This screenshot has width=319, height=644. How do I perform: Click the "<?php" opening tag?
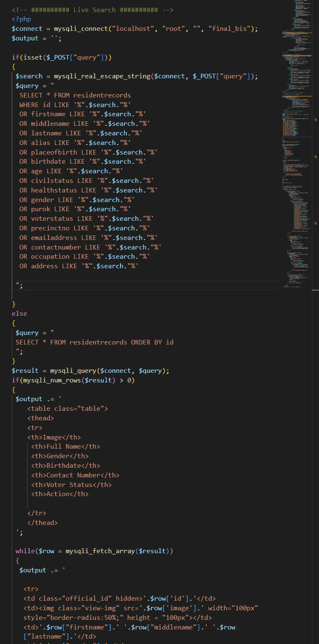21,19
